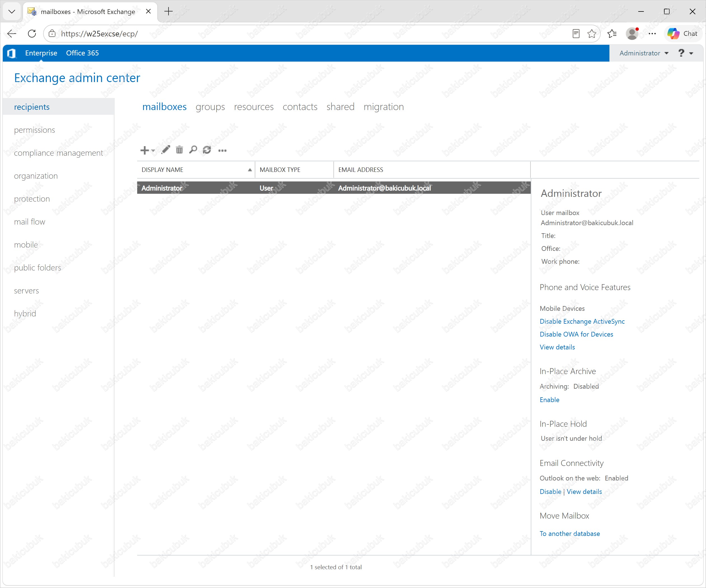706x588 pixels.
Task: Open compliance management section
Action: (59, 153)
